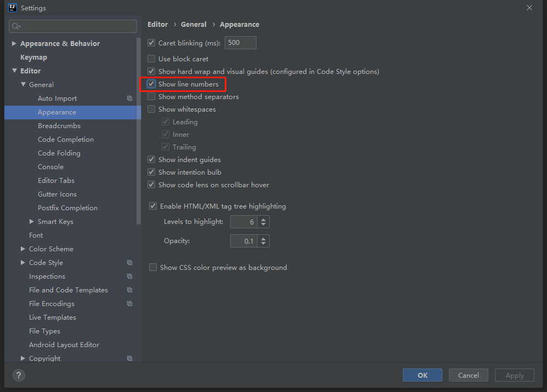Open Code Completion settings
The width and height of the screenshot is (547, 392).
pos(66,140)
